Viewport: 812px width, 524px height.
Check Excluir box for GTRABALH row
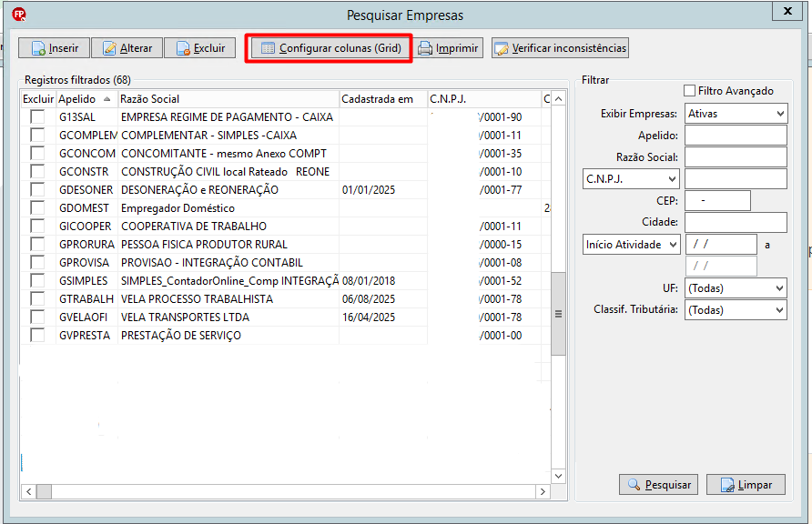(x=37, y=299)
